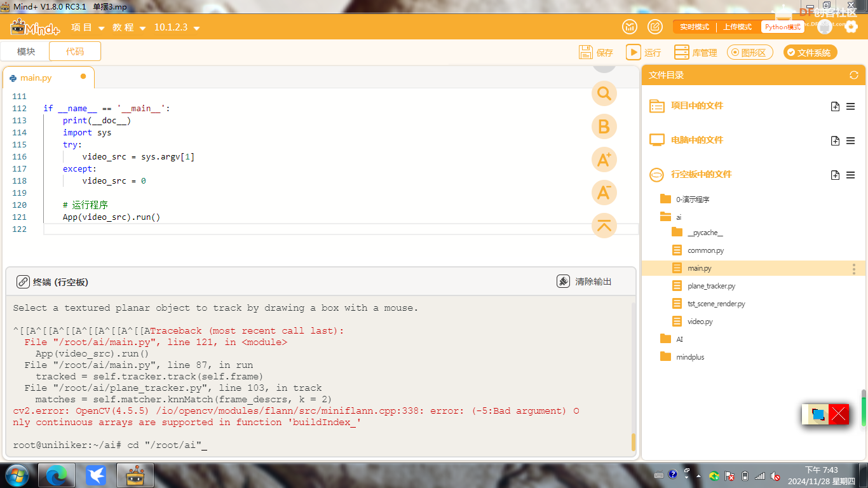Viewport: 868px width, 488px height.
Task: Run the program with 运行 button
Action: pos(644,52)
